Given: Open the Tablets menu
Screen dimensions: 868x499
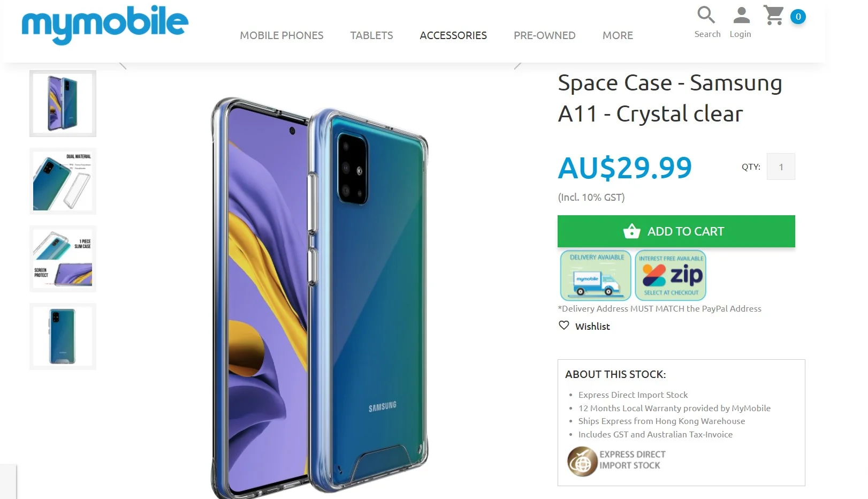Looking at the screenshot, I should 371,35.
